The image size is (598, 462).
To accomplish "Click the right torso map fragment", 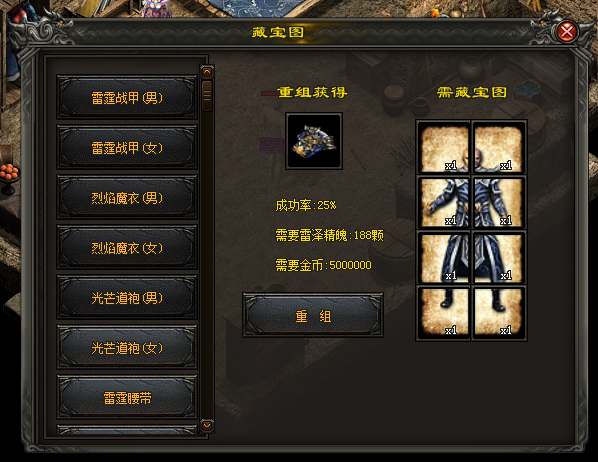I will 498,203.
